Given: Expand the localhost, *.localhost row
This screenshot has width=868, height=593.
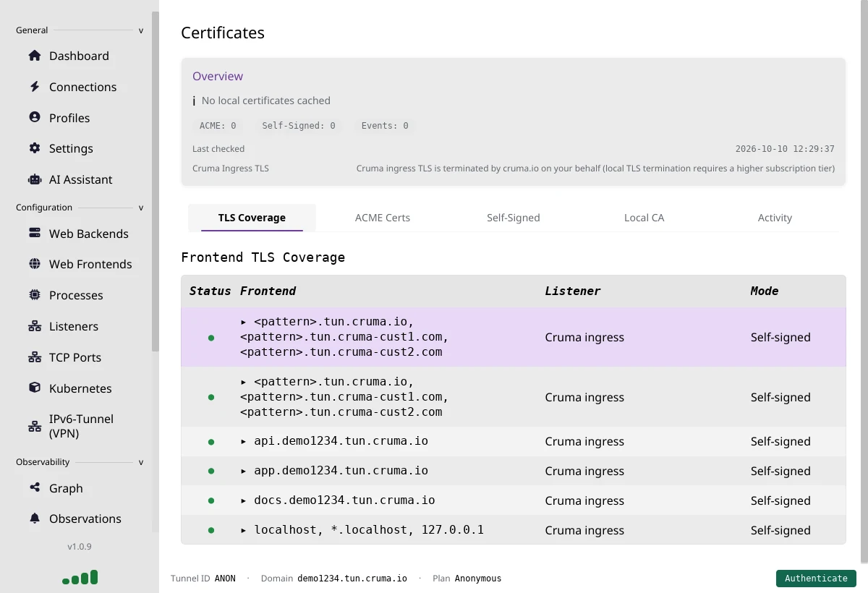Looking at the screenshot, I should [x=244, y=530].
